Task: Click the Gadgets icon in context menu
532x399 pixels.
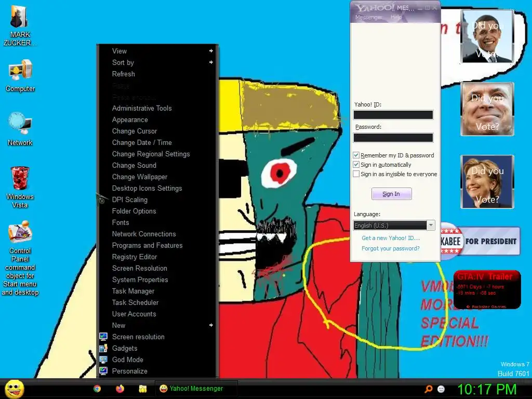Action: pyautogui.click(x=103, y=349)
